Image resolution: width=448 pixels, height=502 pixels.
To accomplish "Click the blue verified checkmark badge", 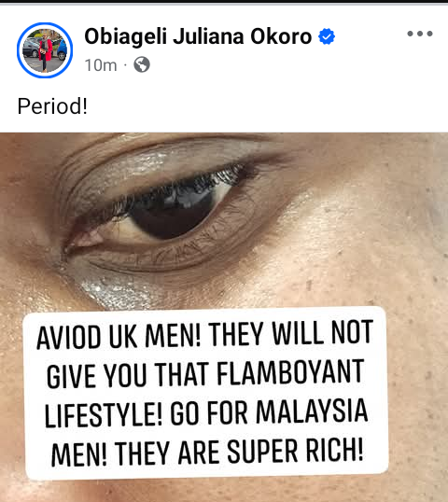I will tap(327, 36).
